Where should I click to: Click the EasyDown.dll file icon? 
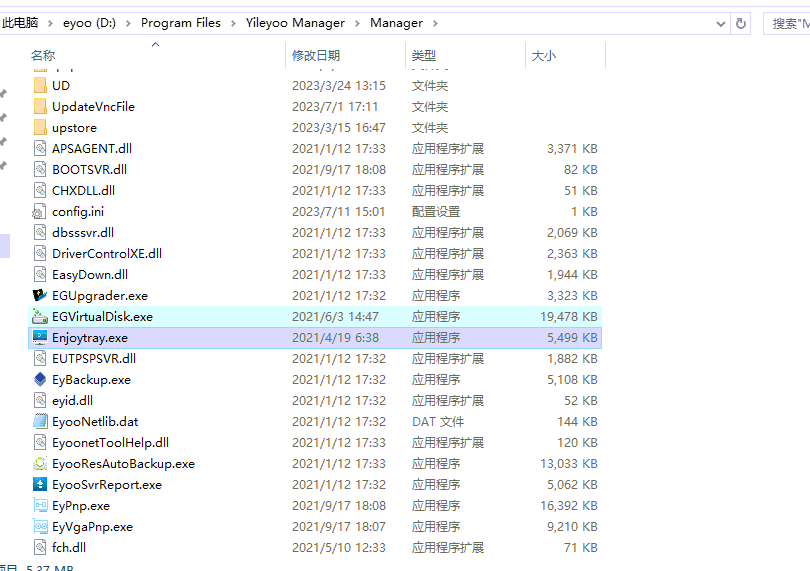click(40, 274)
